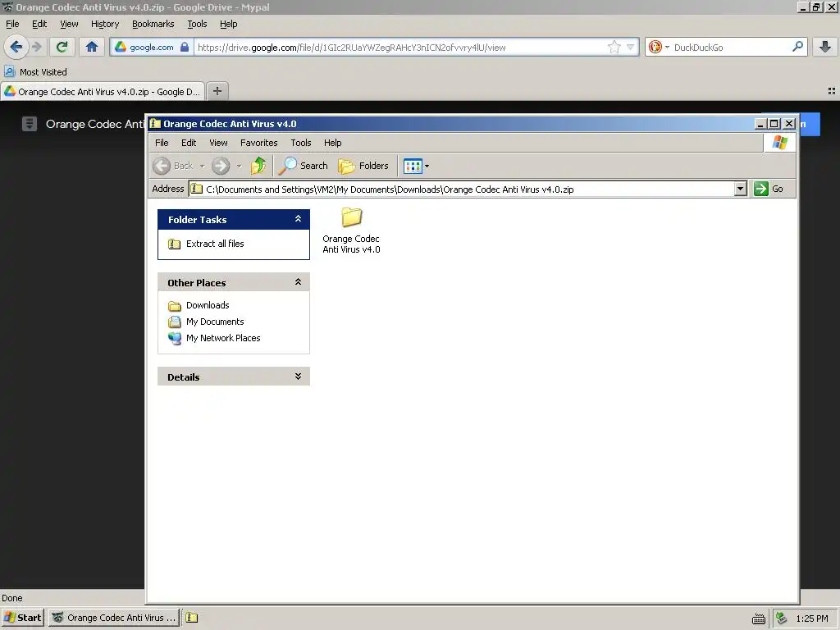Open the DuckDuckGo search engine selector

click(x=659, y=47)
